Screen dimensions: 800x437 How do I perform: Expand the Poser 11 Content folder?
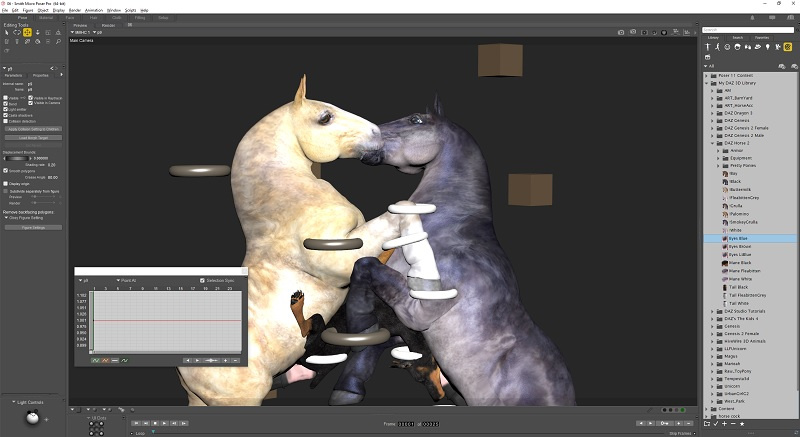coord(707,75)
